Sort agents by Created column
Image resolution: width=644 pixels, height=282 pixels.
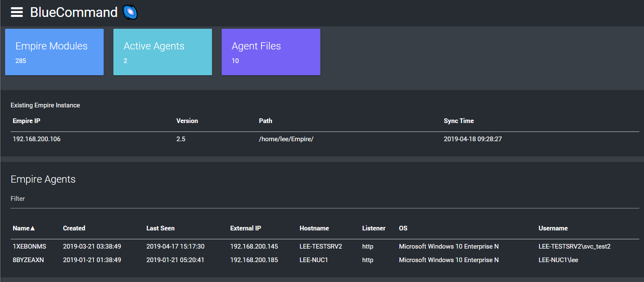(x=74, y=228)
